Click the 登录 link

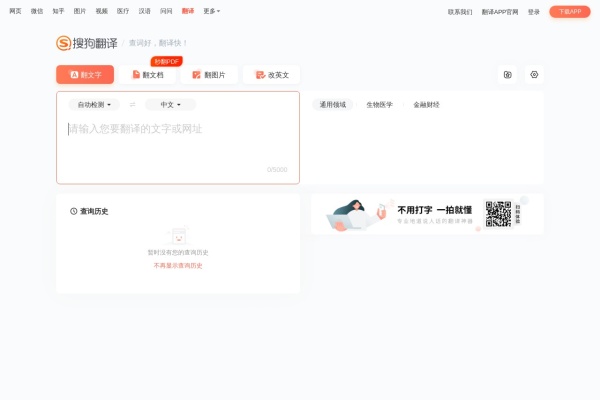(x=533, y=12)
